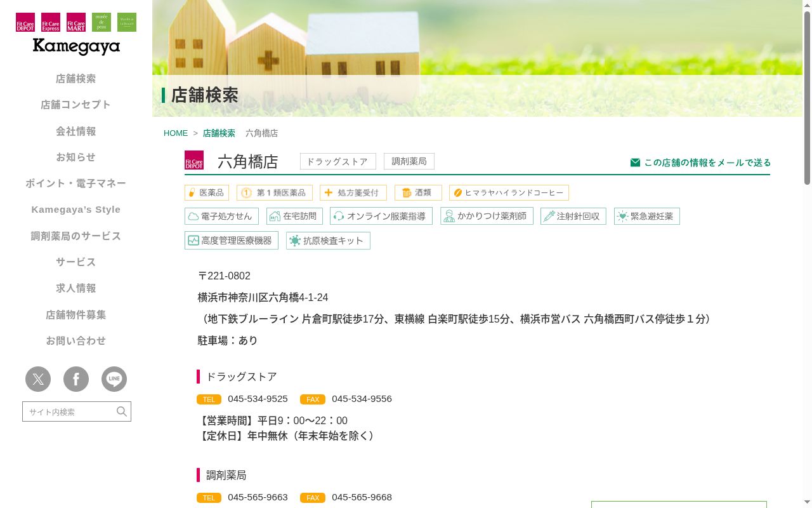Click the かかりつけ薬剤師 badge

487,216
